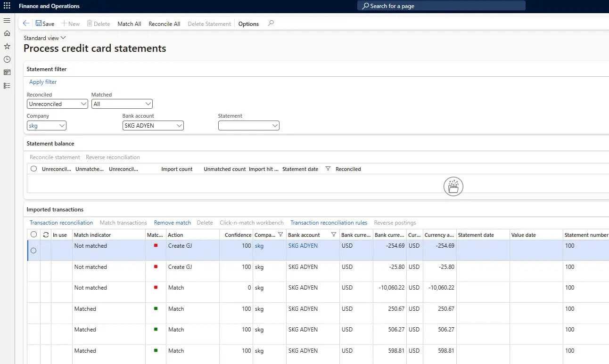Open the Reconciled dropdown showing Unreconciled
Image resolution: width=609 pixels, height=364 pixels.
click(58, 104)
